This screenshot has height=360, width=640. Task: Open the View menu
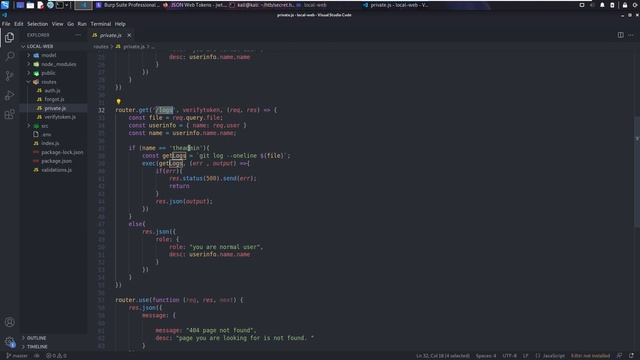click(x=58, y=24)
